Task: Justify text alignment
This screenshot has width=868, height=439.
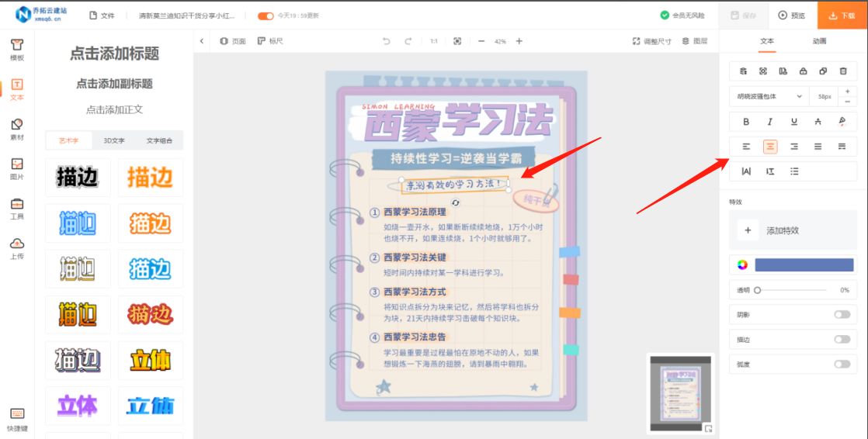Action: (x=818, y=147)
